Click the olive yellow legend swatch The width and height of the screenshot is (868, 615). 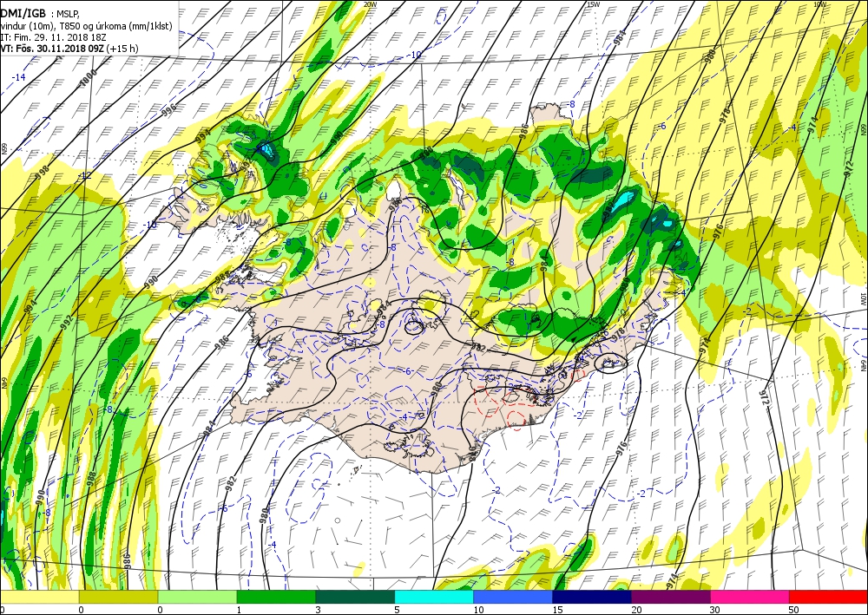118,598
